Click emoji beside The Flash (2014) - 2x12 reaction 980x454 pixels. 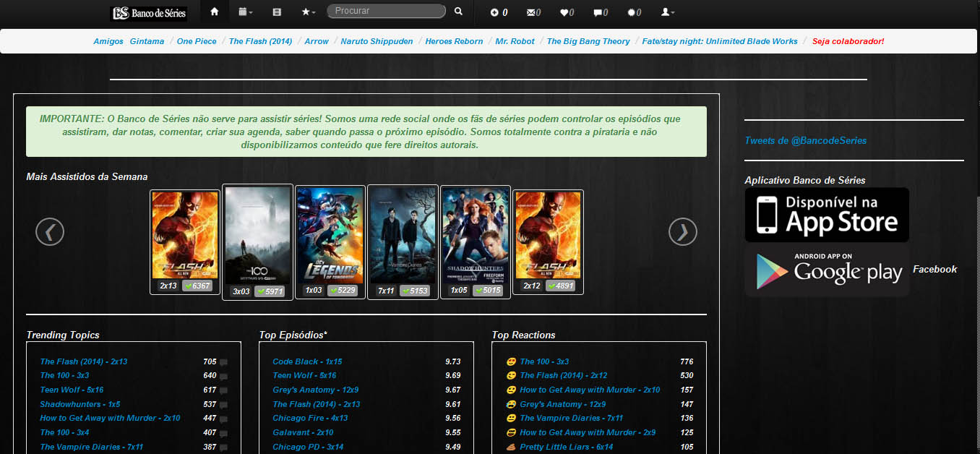tap(512, 375)
